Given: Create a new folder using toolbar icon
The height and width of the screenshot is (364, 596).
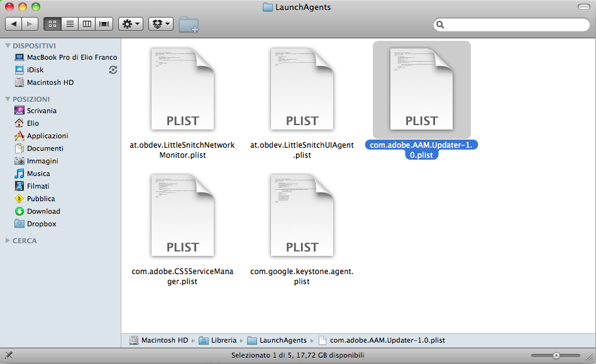Looking at the screenshot, I should click(x=189, y=25).
